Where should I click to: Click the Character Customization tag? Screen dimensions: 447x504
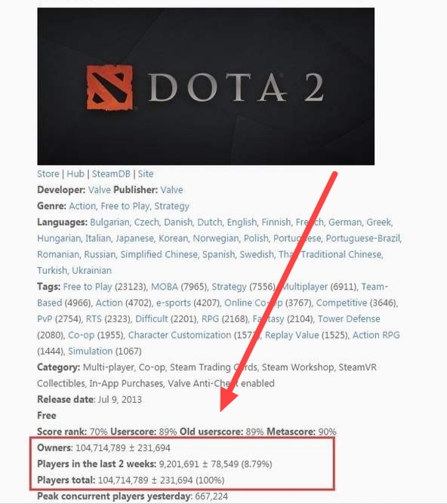pos(180,334)
